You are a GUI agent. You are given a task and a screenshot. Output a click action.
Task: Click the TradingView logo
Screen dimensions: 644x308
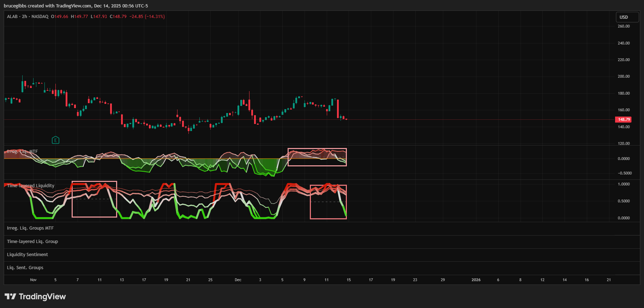click(35, 296)
